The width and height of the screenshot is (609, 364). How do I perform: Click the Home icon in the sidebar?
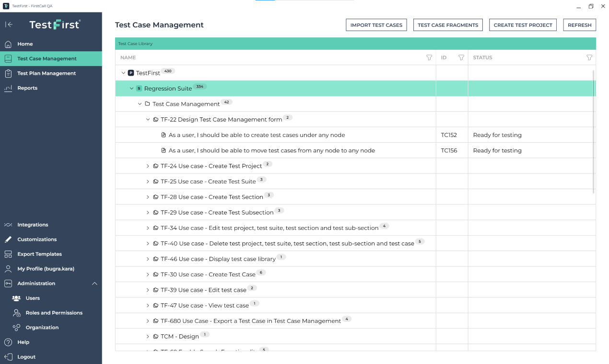pyautogui.click(x=8, y=44)
